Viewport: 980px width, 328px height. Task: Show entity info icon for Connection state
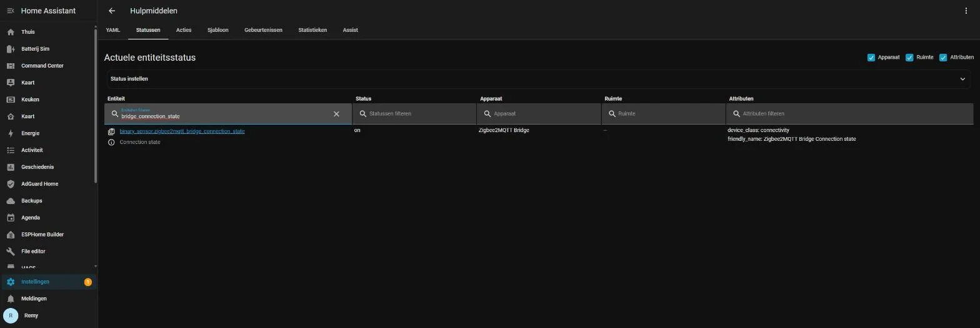(111, 142)
